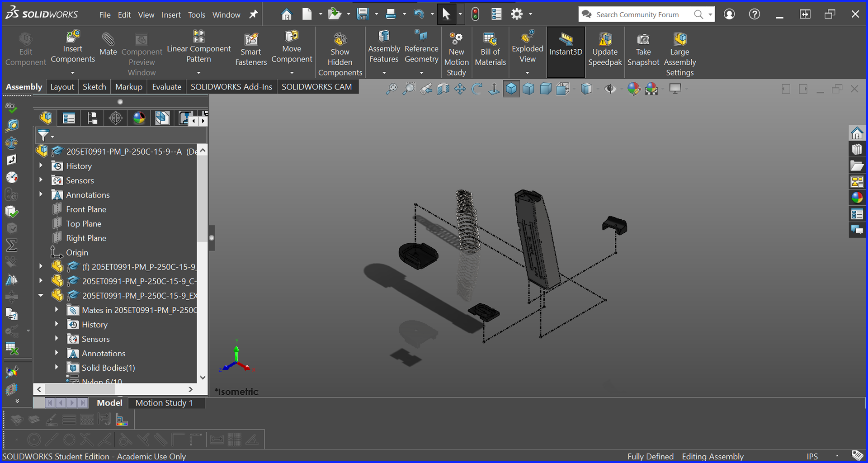Click Update Speedpak
The width and height of the screenshot is (868, 463).
pos(605,49)
